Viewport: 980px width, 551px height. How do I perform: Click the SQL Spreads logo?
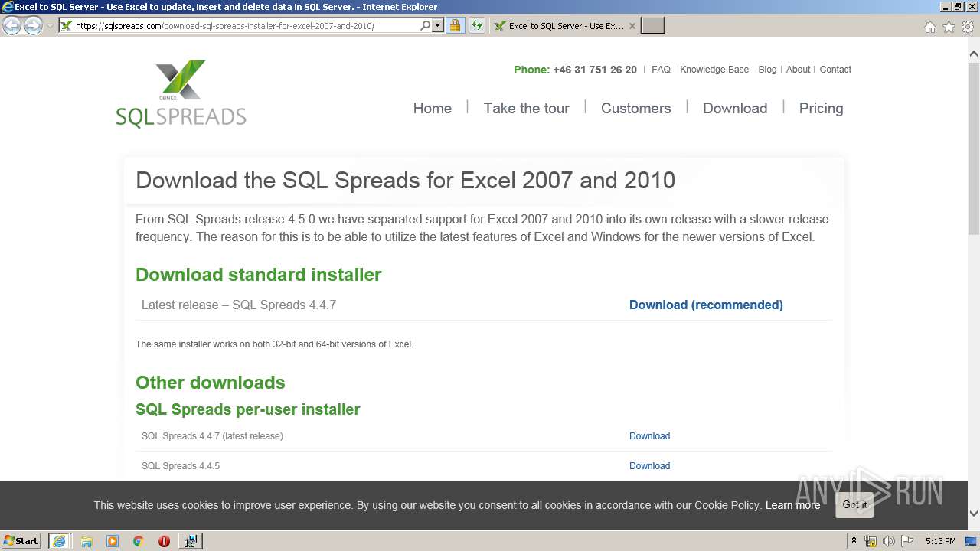click(x=181, y=93)
